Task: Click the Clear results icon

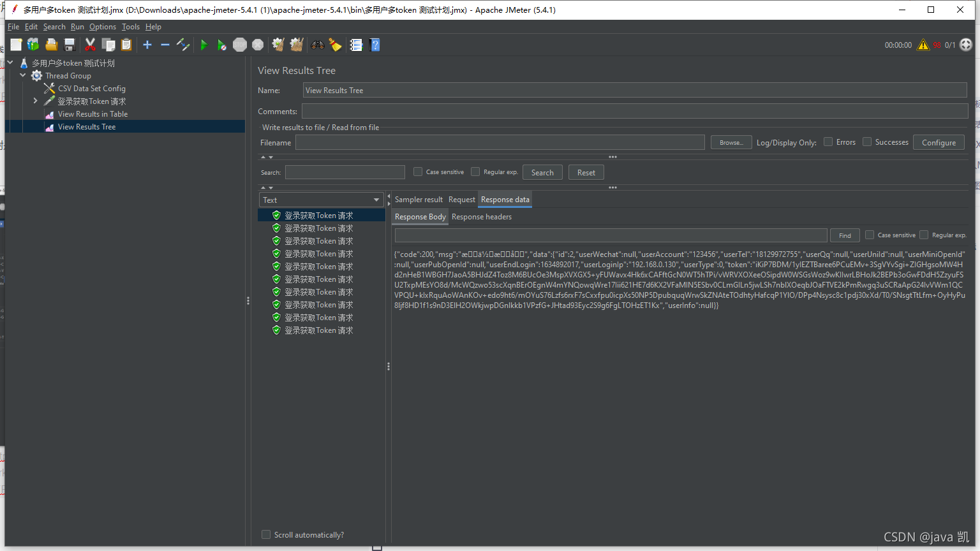Action: tap(278, 45)
